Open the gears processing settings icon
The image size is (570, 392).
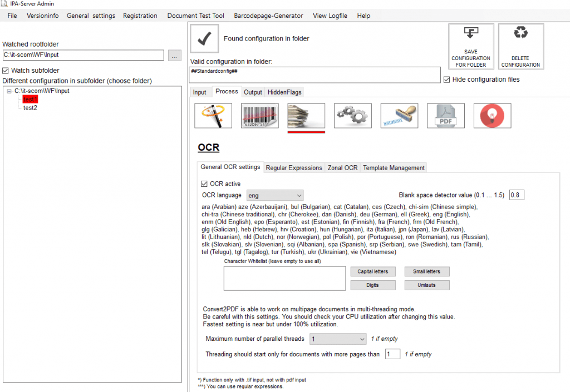pyautogui.click(x=353, y=116)
